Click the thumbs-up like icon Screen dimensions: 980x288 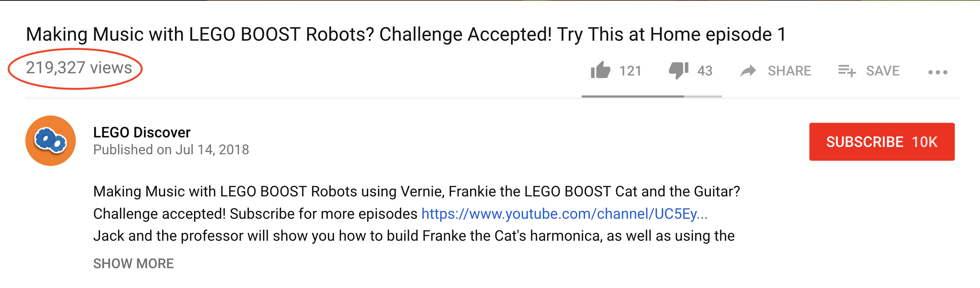coord(600,70)
